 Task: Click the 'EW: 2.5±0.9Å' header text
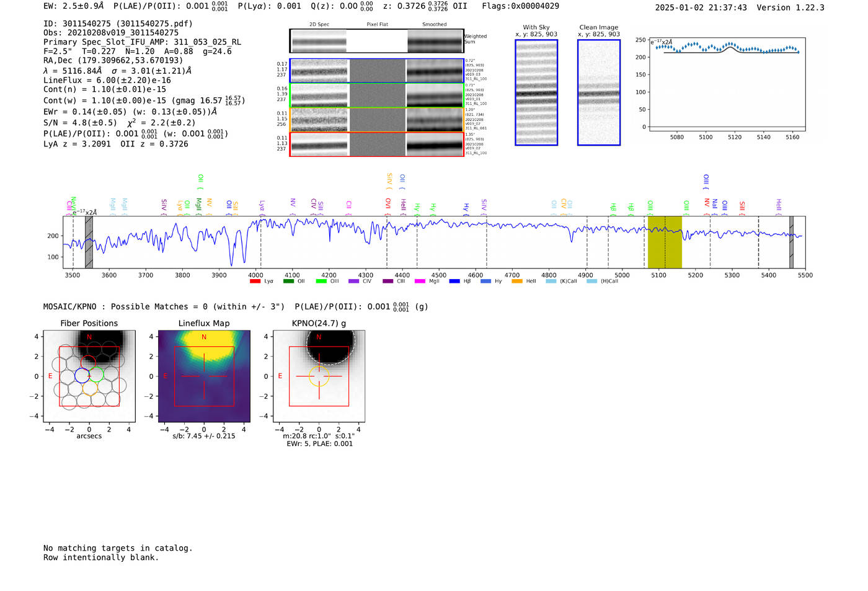pos(73,6)
